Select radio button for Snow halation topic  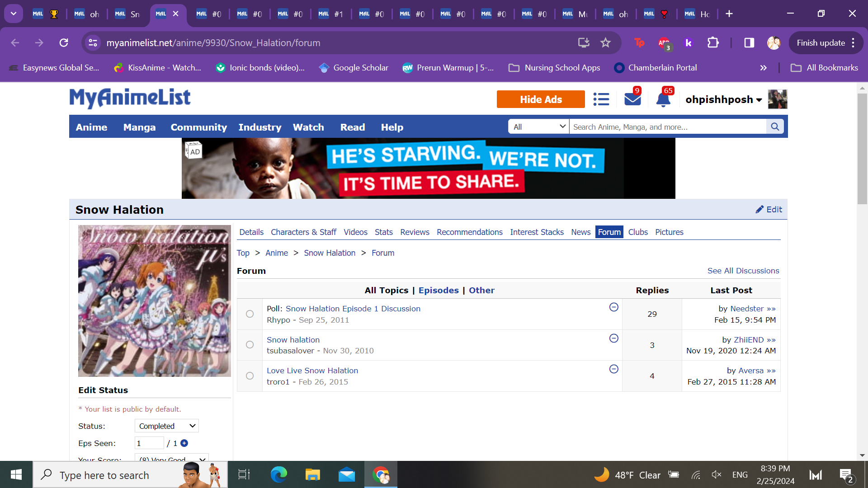250,345
